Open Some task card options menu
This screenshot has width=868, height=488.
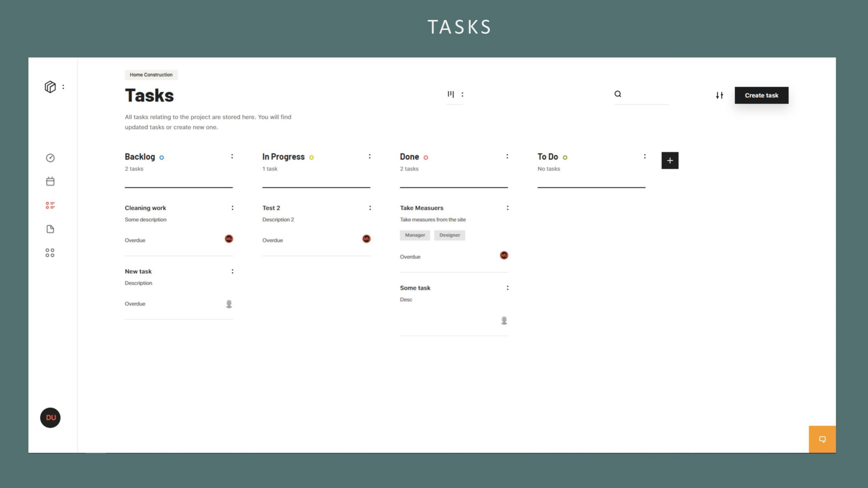507,288
